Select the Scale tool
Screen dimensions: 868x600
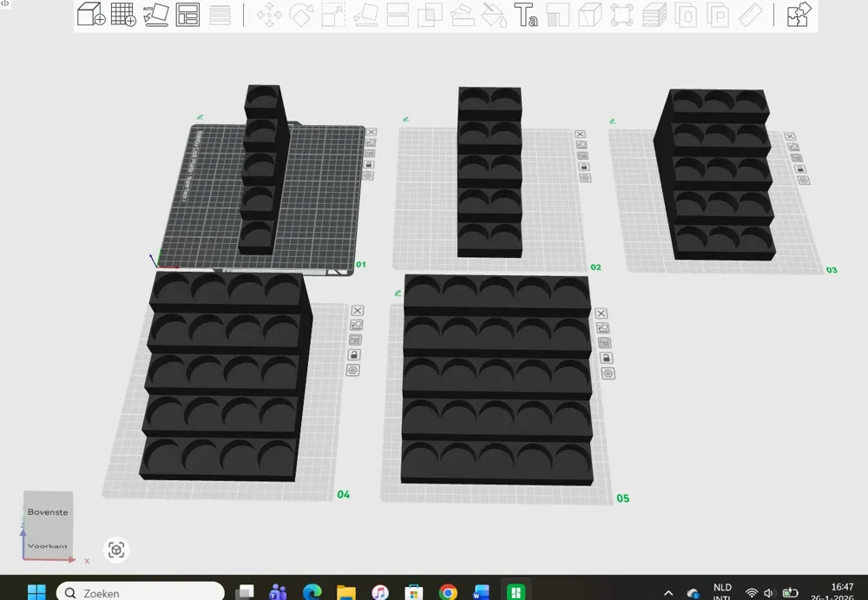pos(334,15)
